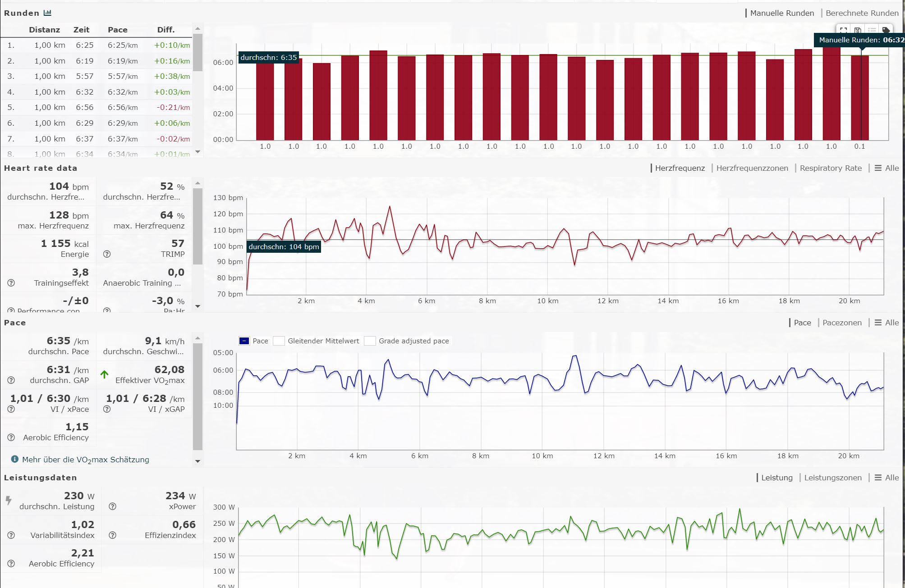Enable Grade adjusted pace legend checkbox
Image resolution: width=905 pixels, height=588 pixels.
click(370, 341)
